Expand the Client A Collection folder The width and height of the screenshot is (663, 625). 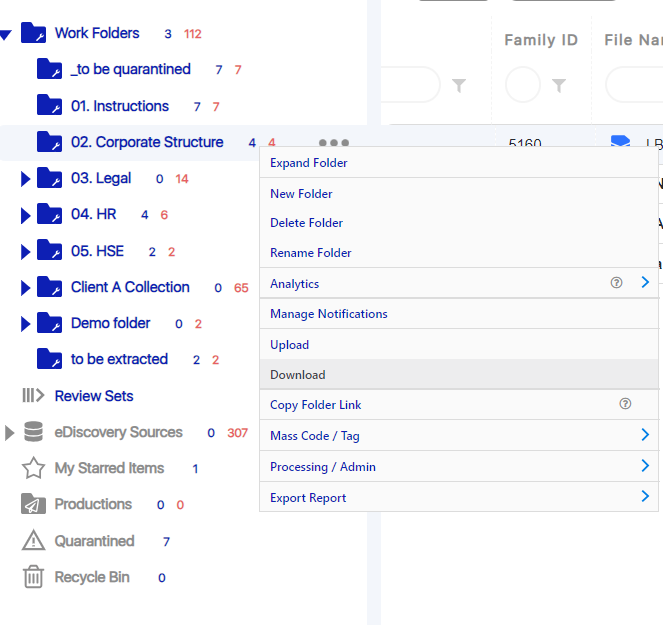pos(25,288)
